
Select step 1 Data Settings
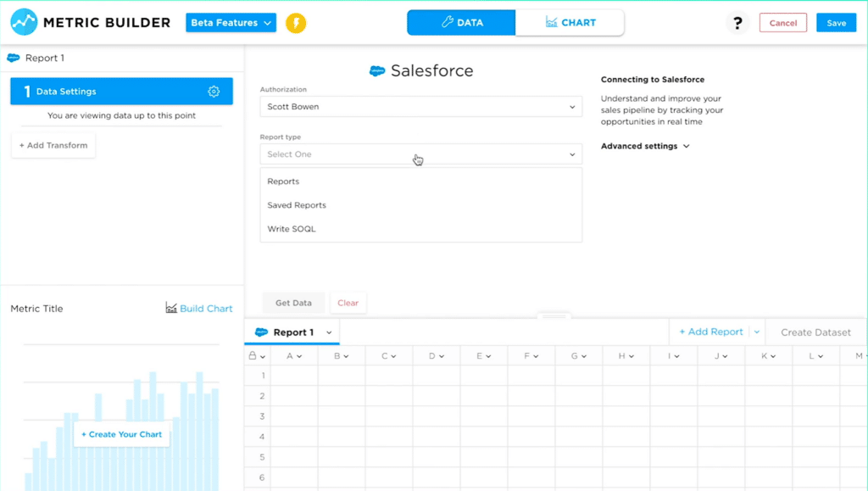click(x=121, y=92)
